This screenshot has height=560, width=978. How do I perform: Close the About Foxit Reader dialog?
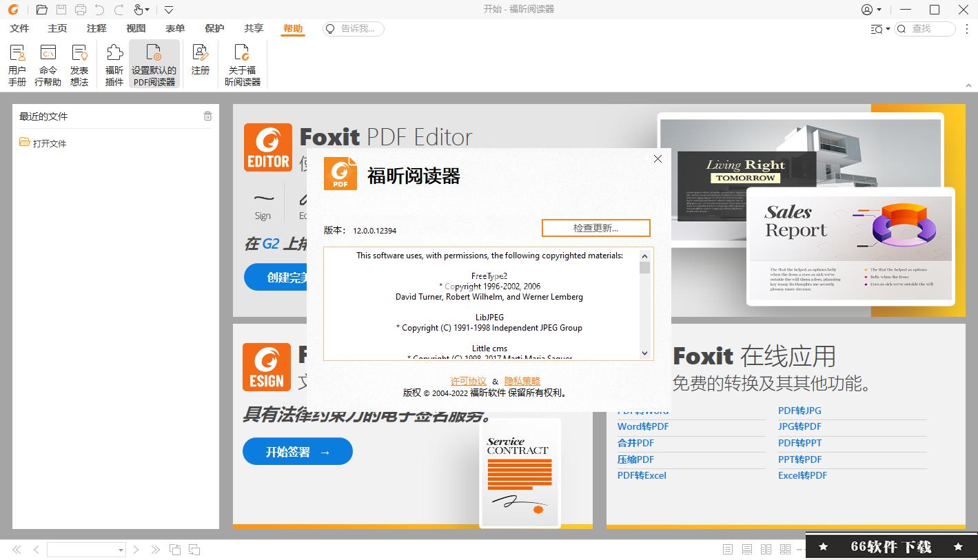(x=658, y=158)
